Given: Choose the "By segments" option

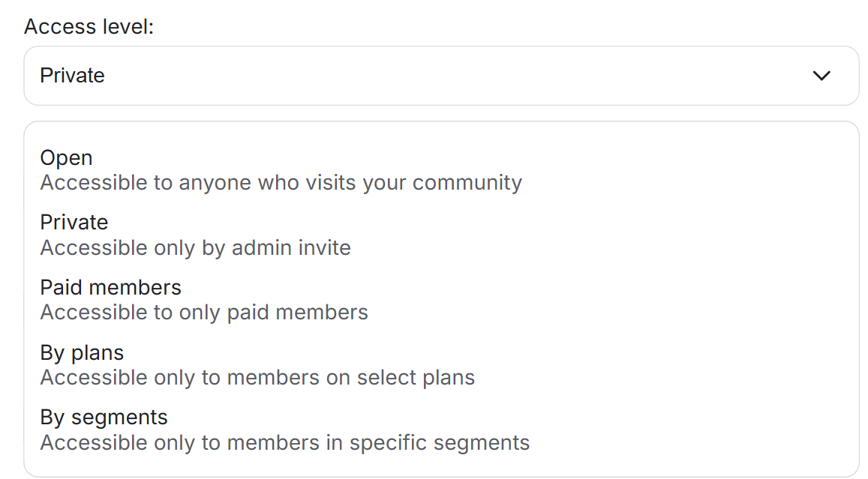Looking at the screenshot, I should pyautogui.click(x=104, y=418).
